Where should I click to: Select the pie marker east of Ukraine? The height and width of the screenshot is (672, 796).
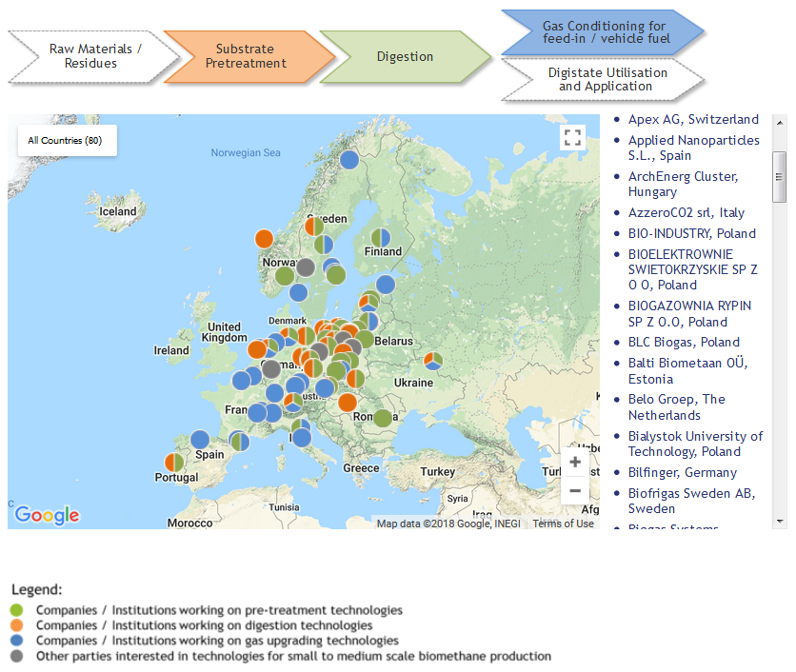[433, 361]
